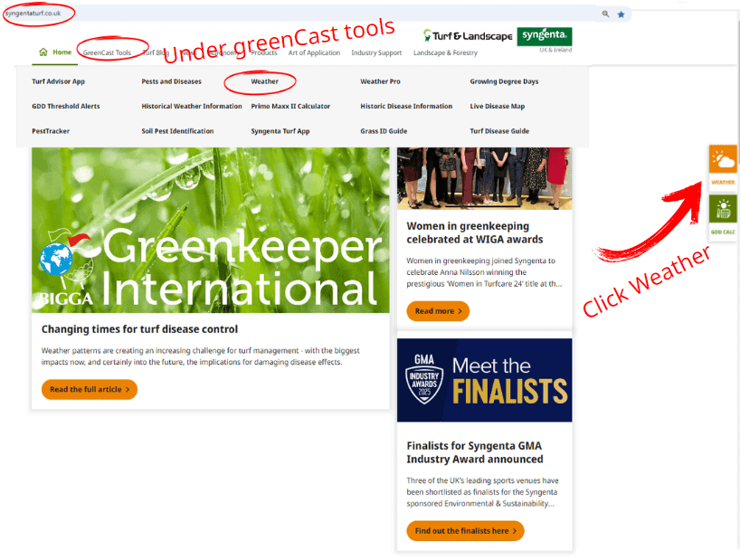
Task: Expand the Art of Application menu
Action: [314, 52]
